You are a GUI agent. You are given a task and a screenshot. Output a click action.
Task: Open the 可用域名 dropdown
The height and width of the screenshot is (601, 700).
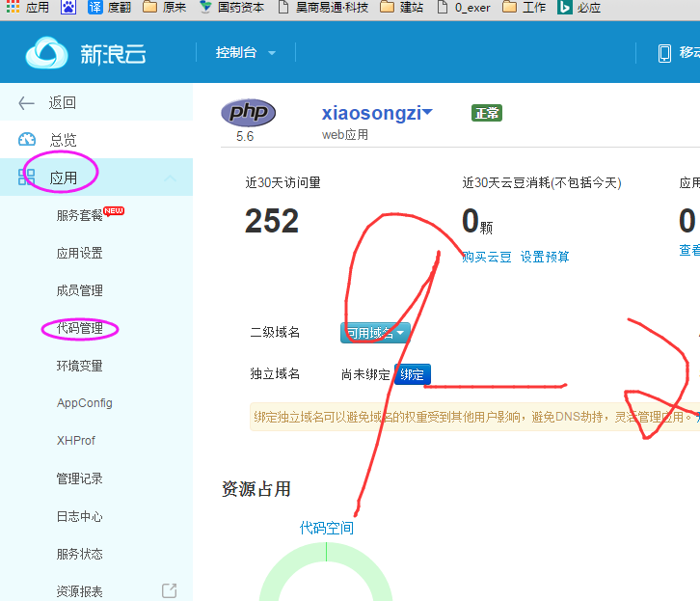(375, 333)
